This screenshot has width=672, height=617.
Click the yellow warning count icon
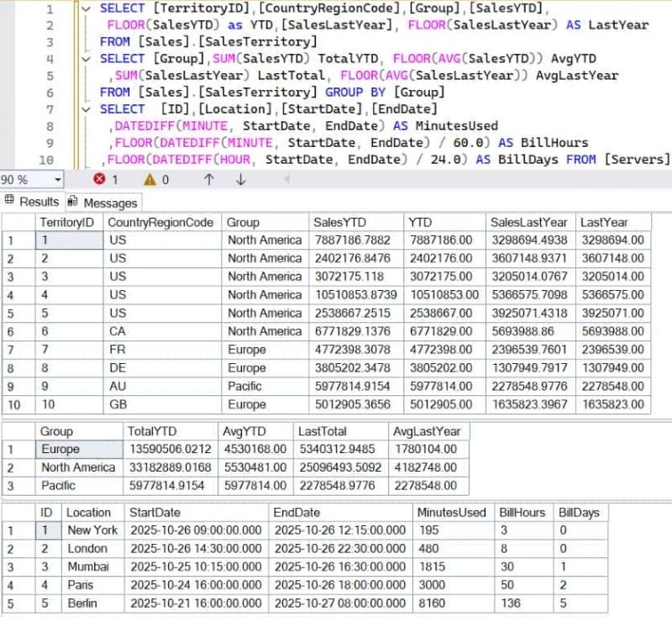pyautogui.click(x=150, y=179)
